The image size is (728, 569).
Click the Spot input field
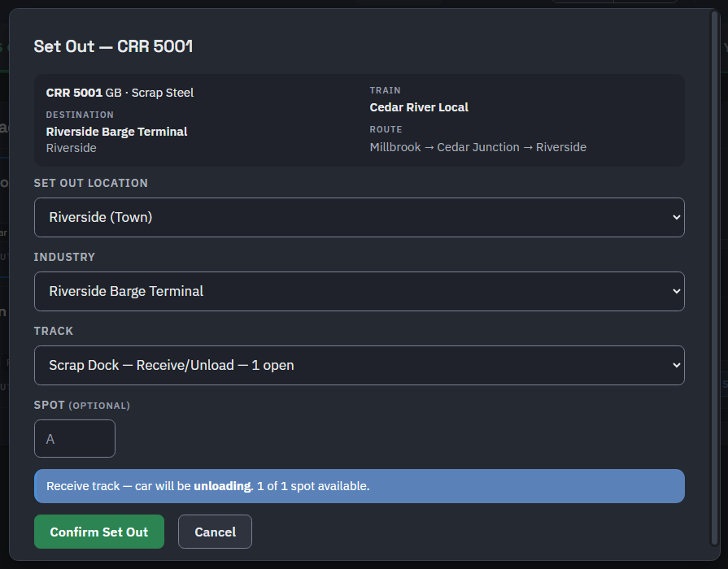(x=75, y=439)
